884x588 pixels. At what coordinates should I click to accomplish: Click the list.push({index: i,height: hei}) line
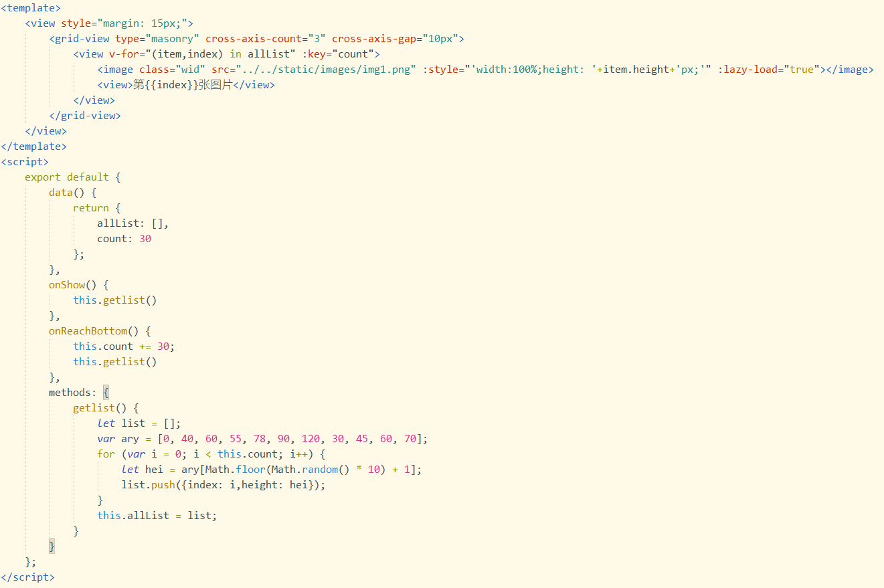click(224, 485)
